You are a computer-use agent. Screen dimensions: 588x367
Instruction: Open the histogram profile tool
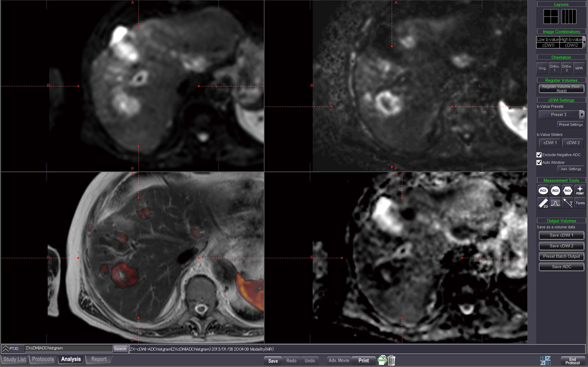[x=555, y=203]
